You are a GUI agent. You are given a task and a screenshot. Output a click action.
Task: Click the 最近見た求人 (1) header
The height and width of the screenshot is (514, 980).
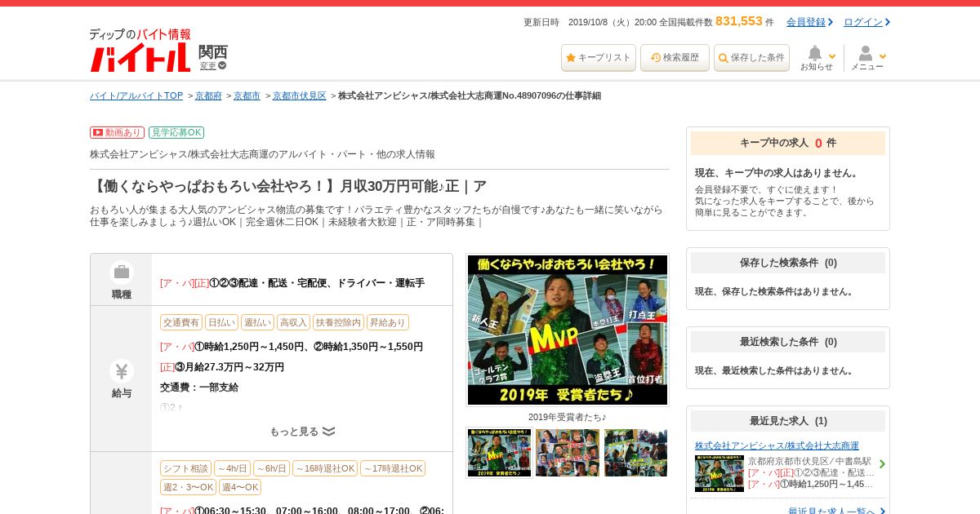click(788, 421)
